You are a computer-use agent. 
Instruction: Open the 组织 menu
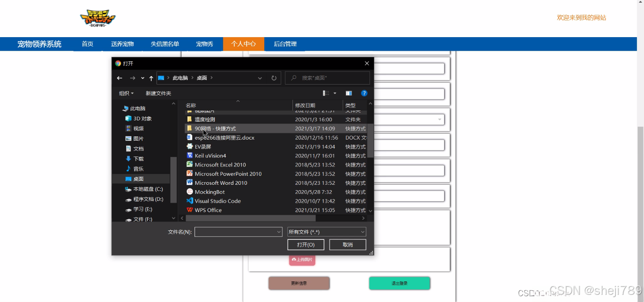(x=126, y=93)
